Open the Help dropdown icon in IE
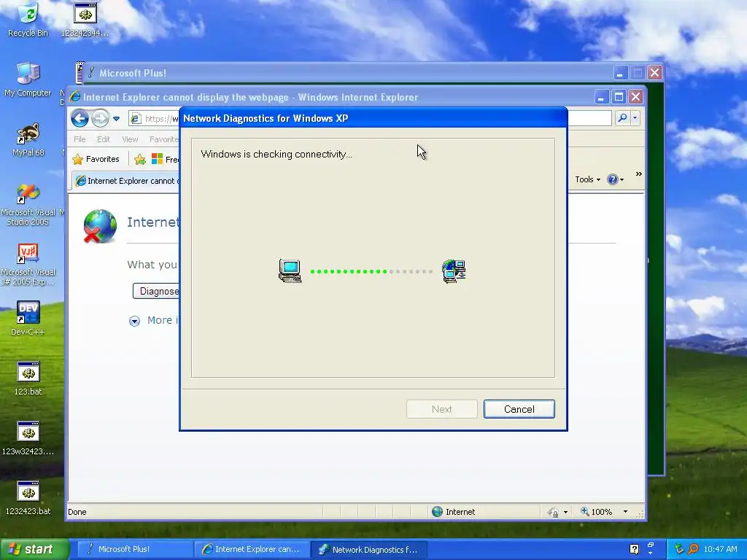The height and width of the screenshot is (560, 747). 616,179
